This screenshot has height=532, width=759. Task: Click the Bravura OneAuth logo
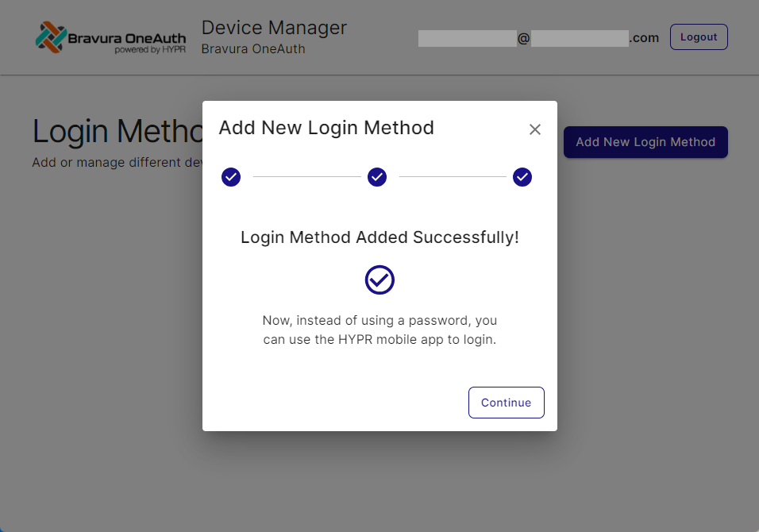110,37
